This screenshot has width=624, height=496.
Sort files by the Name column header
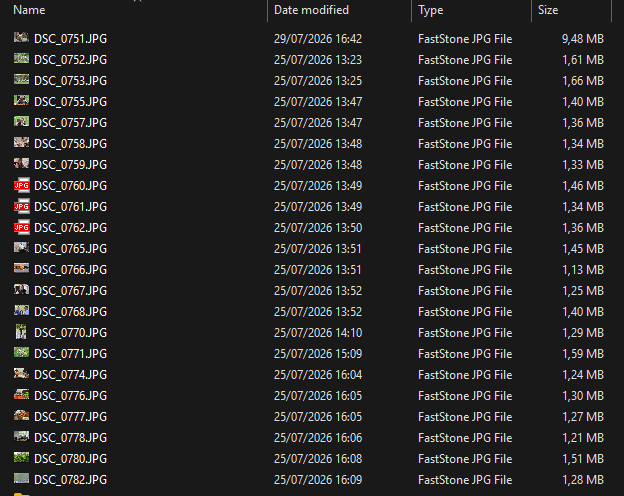(x=29, y=10)
